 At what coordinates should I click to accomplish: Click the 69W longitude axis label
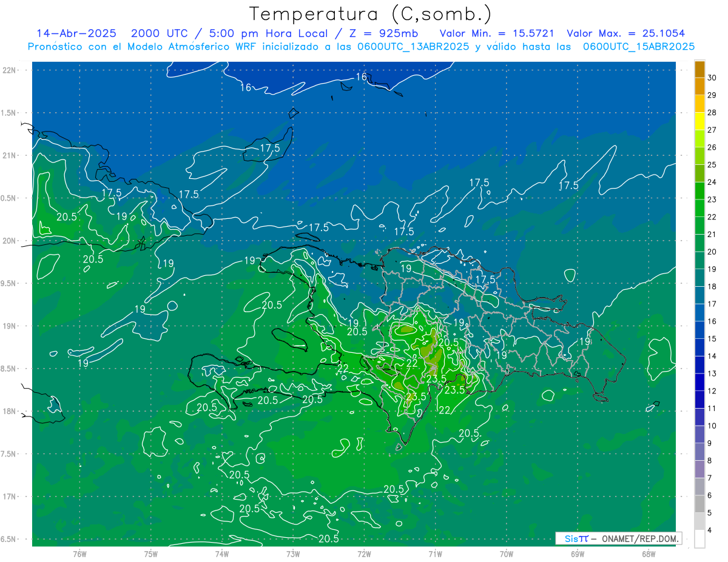[x=578, y=554]
